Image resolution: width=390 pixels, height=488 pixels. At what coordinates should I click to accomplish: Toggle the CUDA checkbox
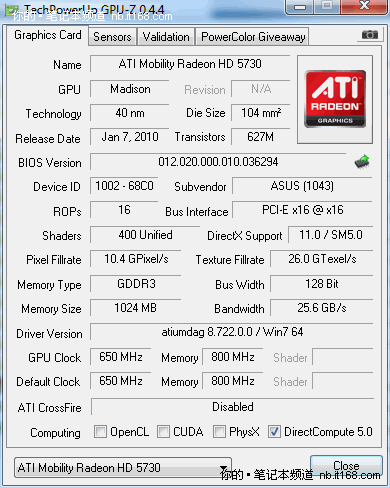click(163, 431)
